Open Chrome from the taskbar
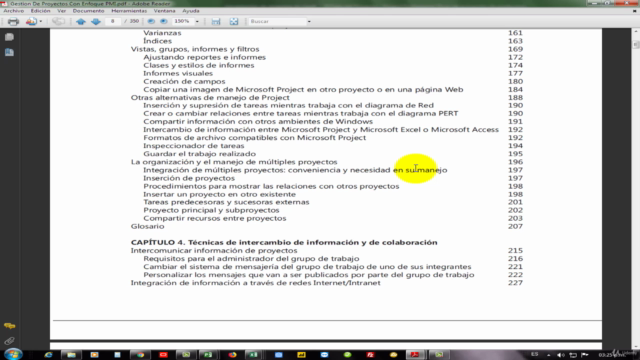This screenshot has width=640, height=360. pos(140,355)
